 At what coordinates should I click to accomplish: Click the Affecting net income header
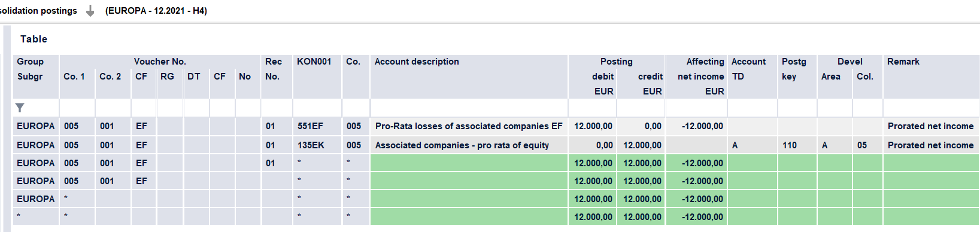(x=696, y=77)
